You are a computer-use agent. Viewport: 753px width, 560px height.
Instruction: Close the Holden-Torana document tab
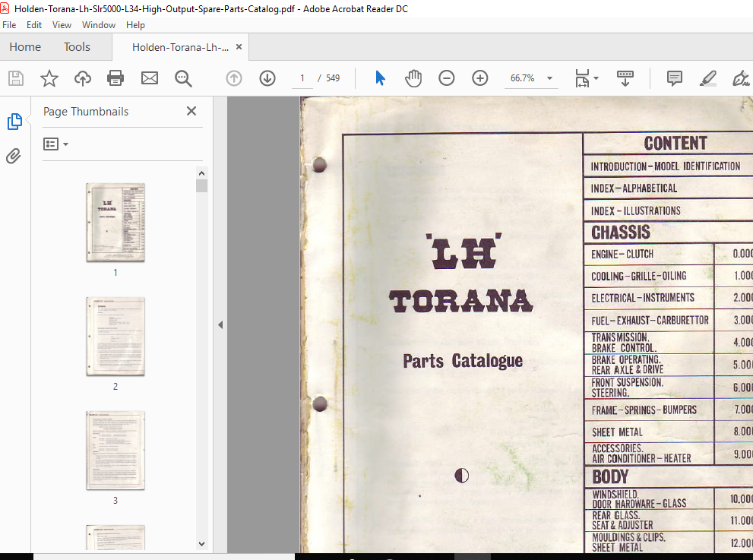pyautogui.click(x=239, y=46)
